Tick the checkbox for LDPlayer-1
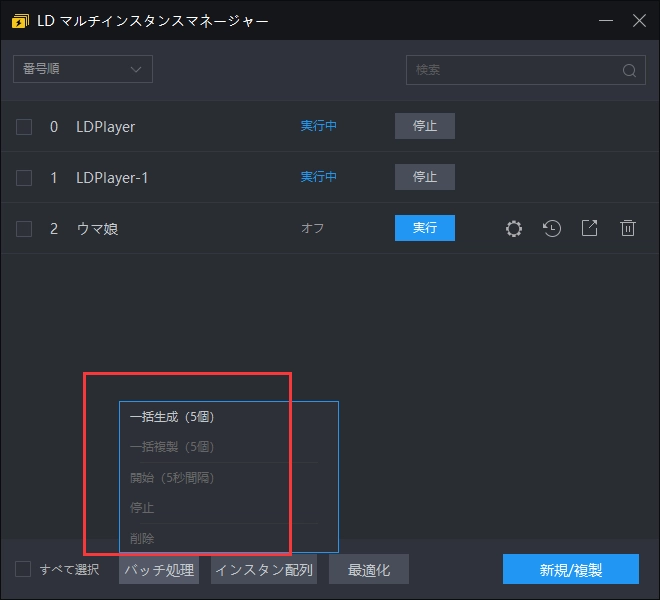This screenshot has width=660, height=600. pos(24,178)
